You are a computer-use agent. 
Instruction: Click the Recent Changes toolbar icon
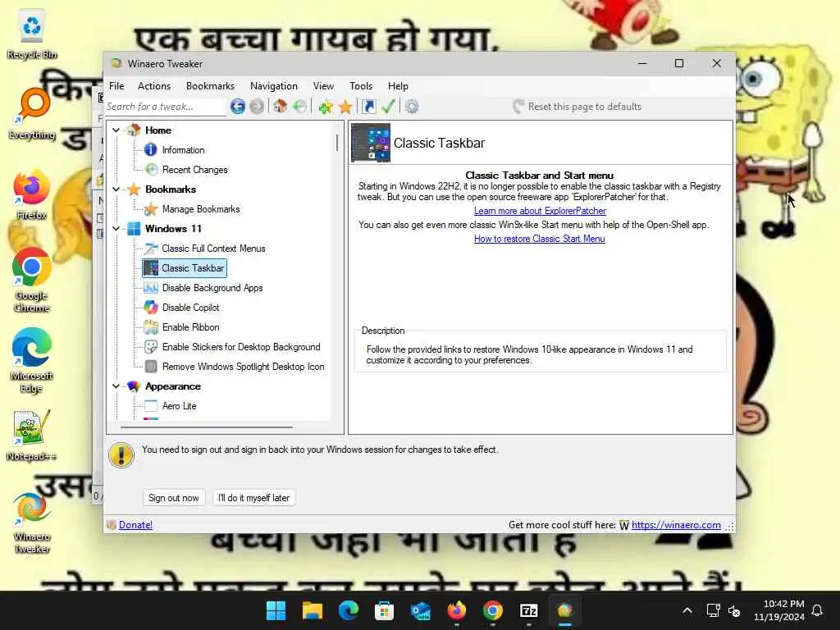(299, 107)
